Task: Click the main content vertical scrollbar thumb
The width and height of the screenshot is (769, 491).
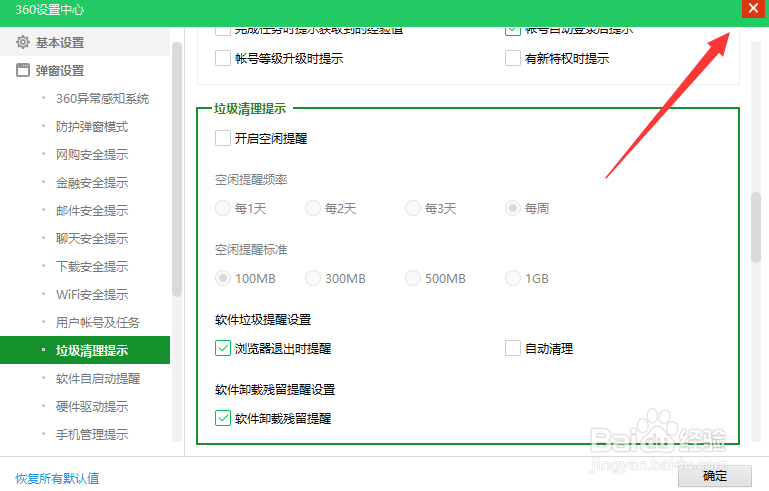Action: pos(756,228)
